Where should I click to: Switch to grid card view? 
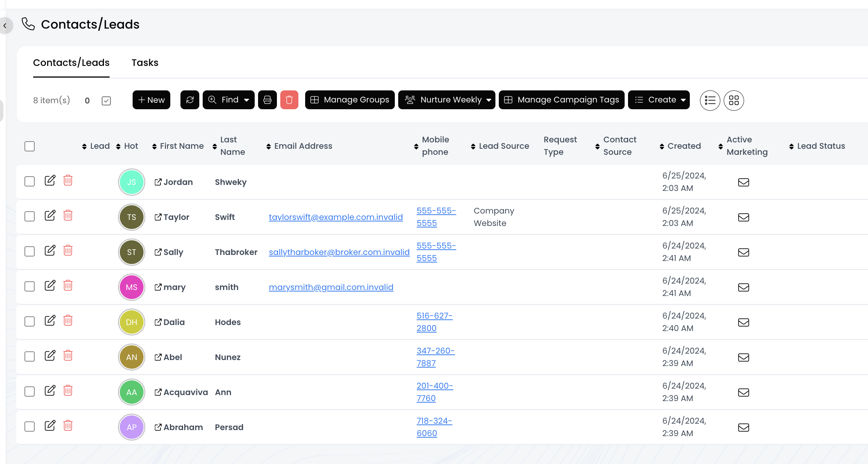pos(734,101)
